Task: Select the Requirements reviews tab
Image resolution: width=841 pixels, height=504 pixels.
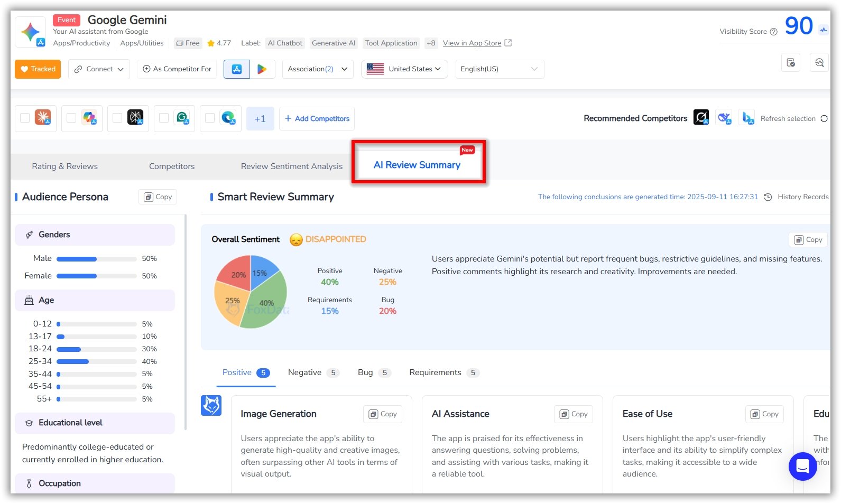Action: [443, 372]
